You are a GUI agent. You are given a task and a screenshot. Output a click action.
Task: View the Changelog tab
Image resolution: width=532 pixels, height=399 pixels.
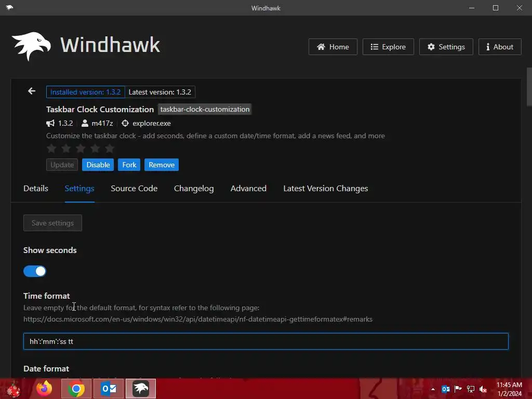point(194,188)
